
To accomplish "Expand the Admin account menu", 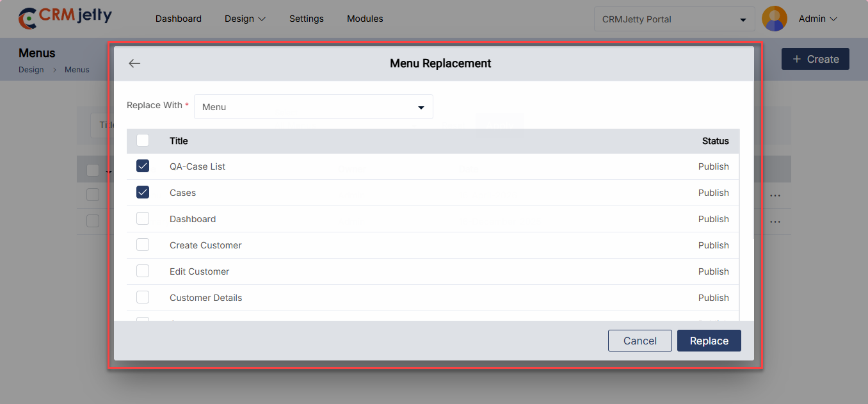I will [x=817, y=19].
